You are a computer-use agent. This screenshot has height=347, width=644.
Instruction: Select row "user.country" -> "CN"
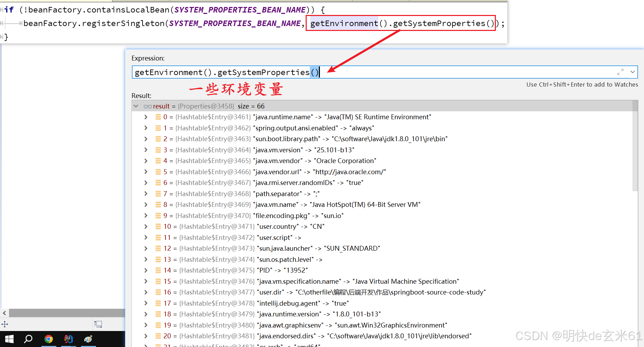382,227
